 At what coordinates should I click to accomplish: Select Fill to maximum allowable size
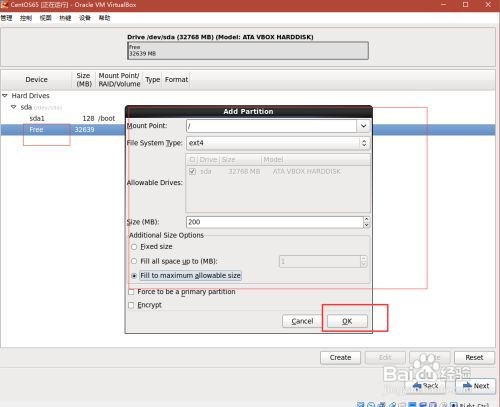tap(134, 276)
